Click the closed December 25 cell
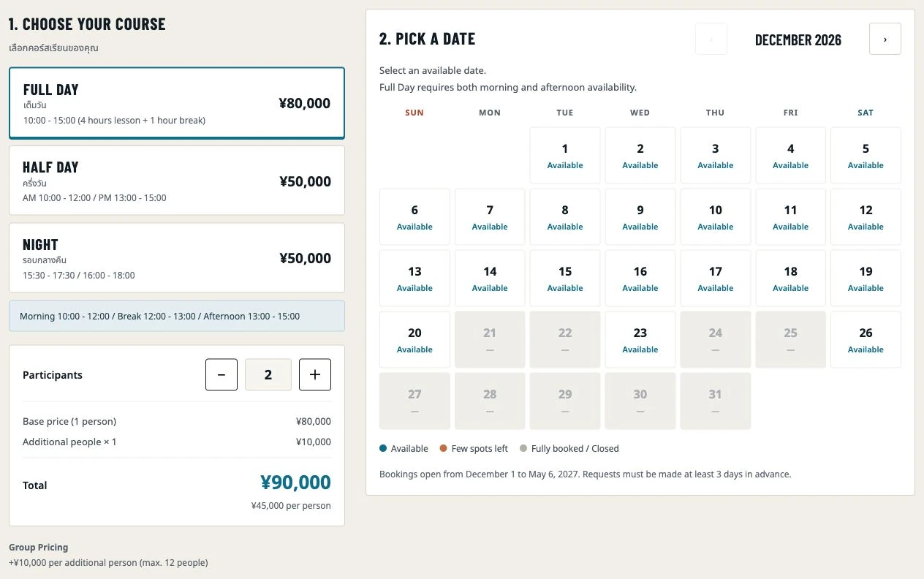 pos(791,340)
